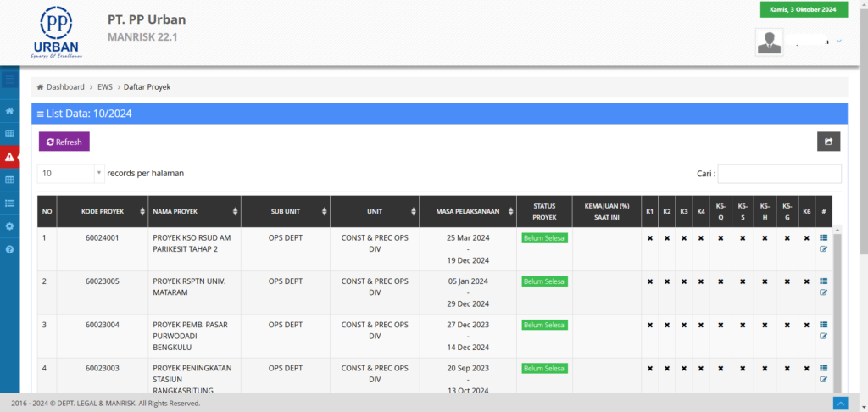Open detail list icon for project 60024001
Viewport: 868px width, 412px height.
point(823,237)
